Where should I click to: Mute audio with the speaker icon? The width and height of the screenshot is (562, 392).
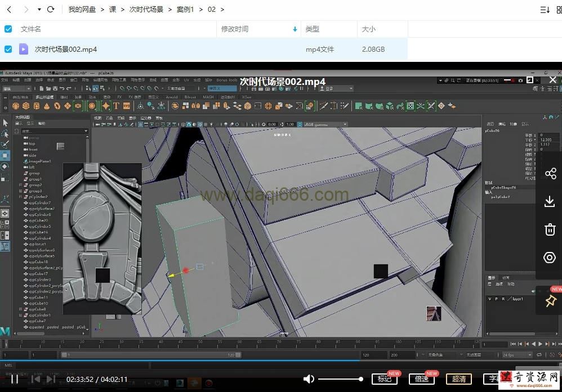coord(309,379)
